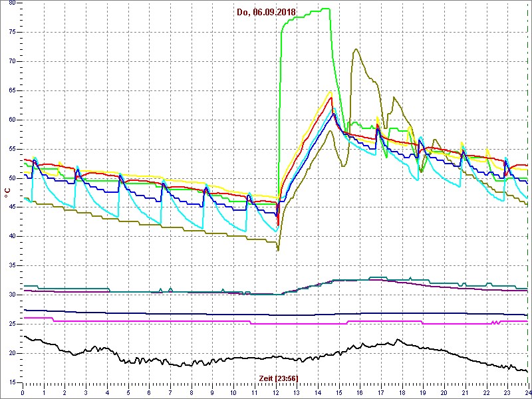Image resolution: width=532 pixels, height=399 pixels.
Task: Select the 45 value on temperature axis
Action: pos(11,207)
